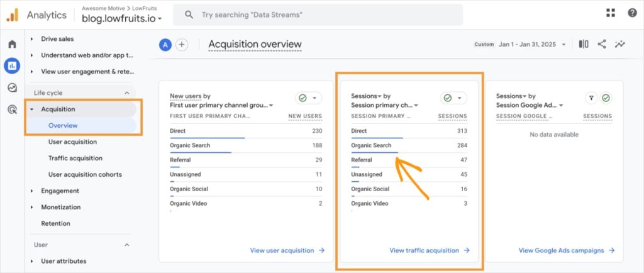Click the compare columns icon
Screen dimensions: 644x273
(584, 44)
